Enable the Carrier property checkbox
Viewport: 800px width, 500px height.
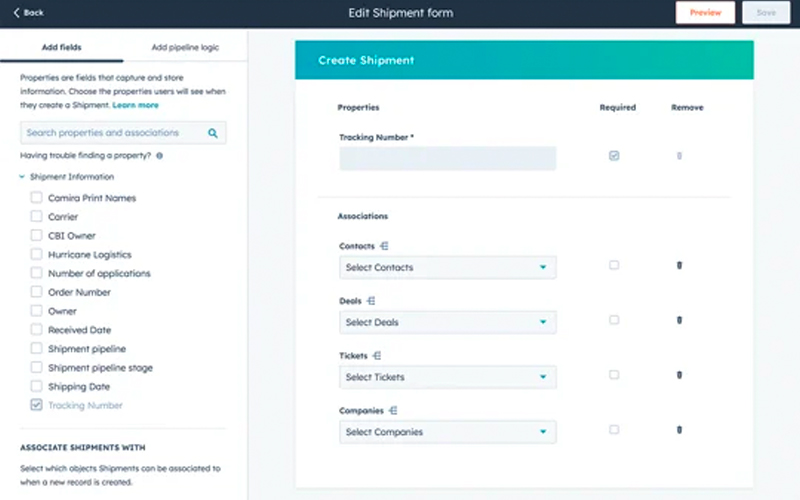tap(37, 217)
